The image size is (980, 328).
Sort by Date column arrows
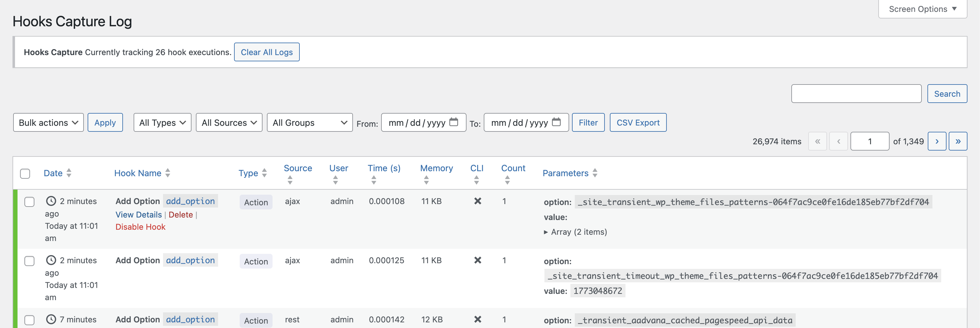pos(69,173)
